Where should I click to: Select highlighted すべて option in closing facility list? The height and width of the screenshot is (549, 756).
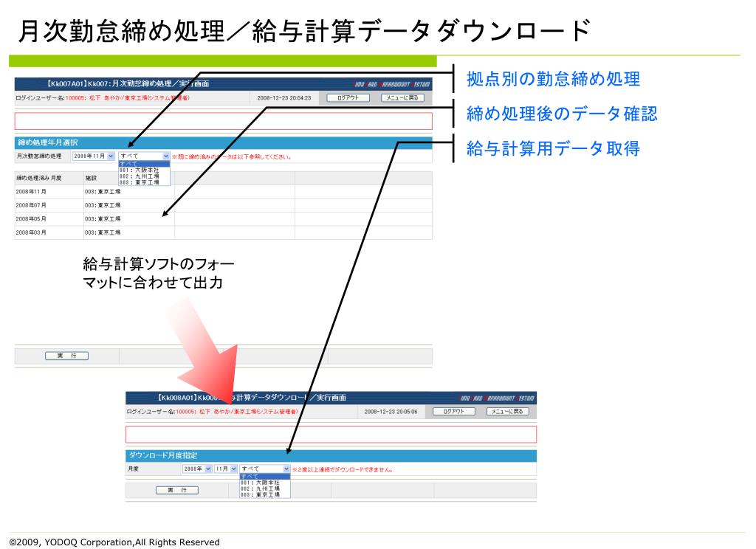144,164
